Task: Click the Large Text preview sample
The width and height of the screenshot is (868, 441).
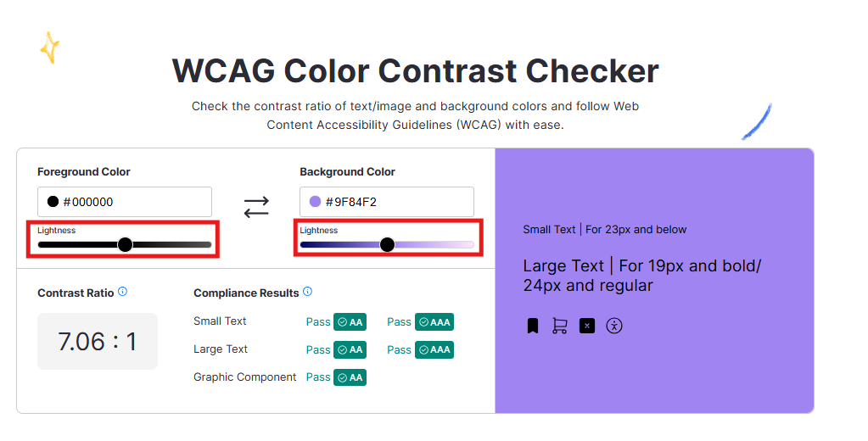Action: point(642,276)
